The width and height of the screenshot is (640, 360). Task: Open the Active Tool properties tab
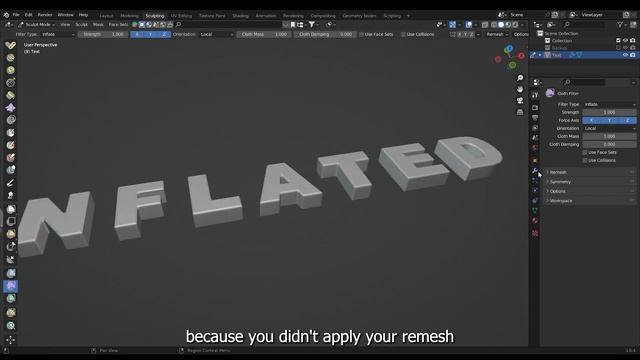535,95
